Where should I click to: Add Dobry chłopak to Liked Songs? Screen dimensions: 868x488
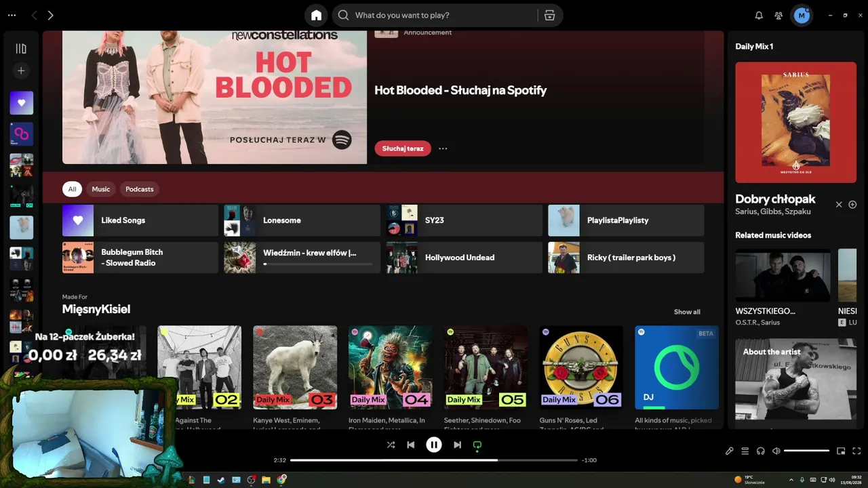pyautogui.click(x=852, y=204)
